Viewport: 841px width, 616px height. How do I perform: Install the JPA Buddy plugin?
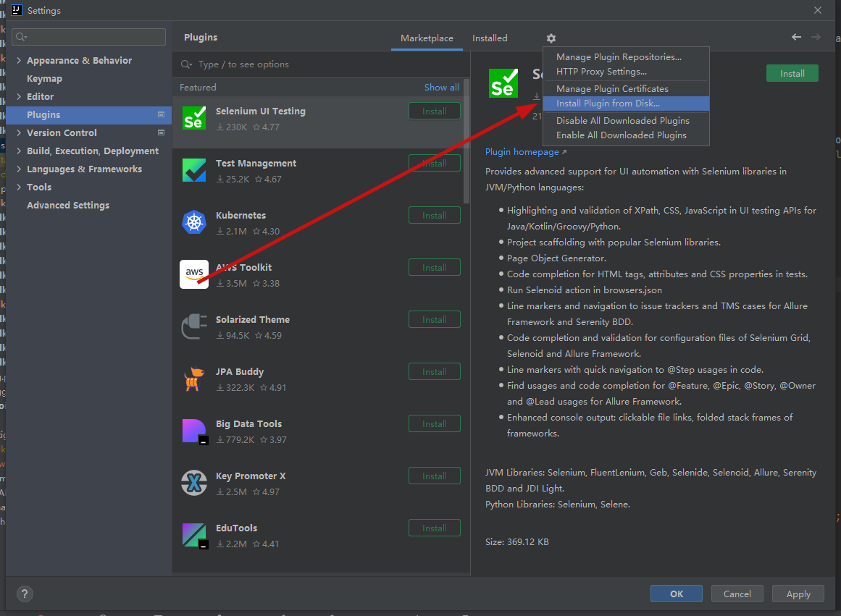pos(435,371)
